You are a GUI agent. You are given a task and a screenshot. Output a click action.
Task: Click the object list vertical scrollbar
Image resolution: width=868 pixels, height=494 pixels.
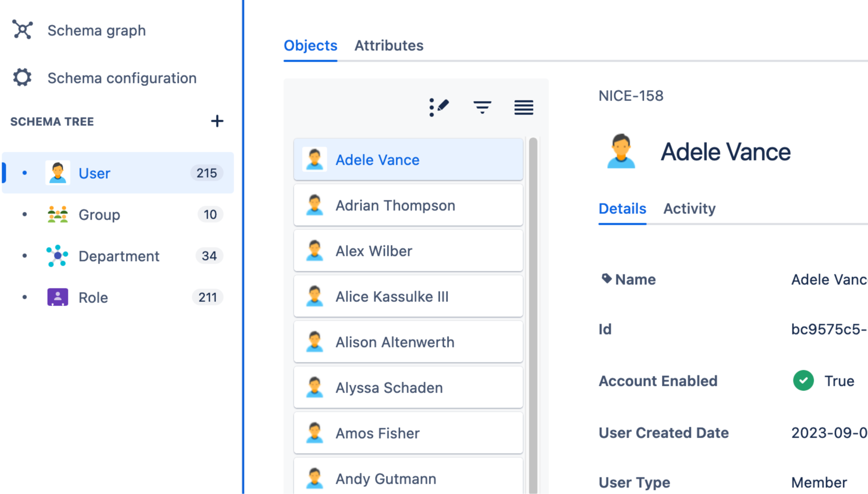click(533, 311)
